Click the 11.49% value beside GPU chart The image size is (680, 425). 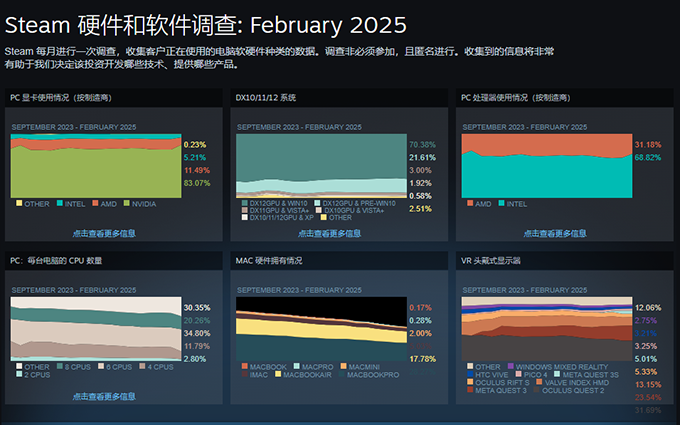coord(197,170)
